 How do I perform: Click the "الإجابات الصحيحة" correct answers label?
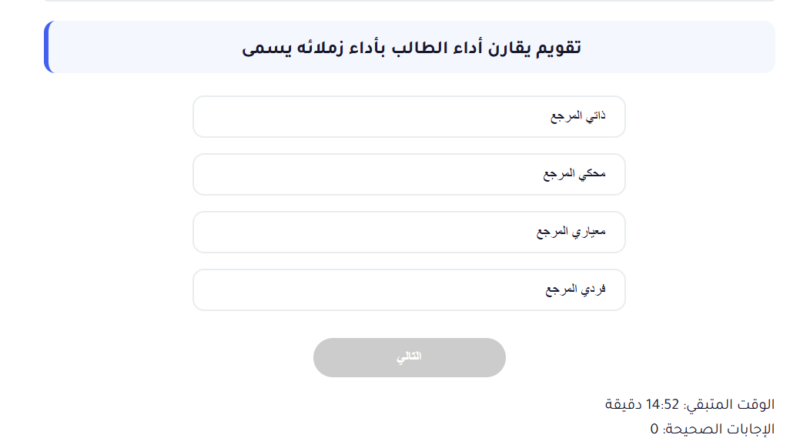coord(722,429)
